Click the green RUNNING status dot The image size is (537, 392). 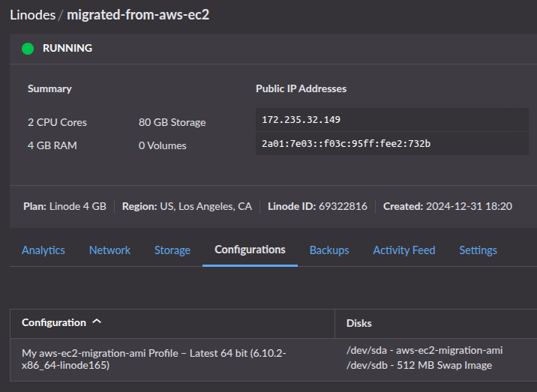pos(28,49)
